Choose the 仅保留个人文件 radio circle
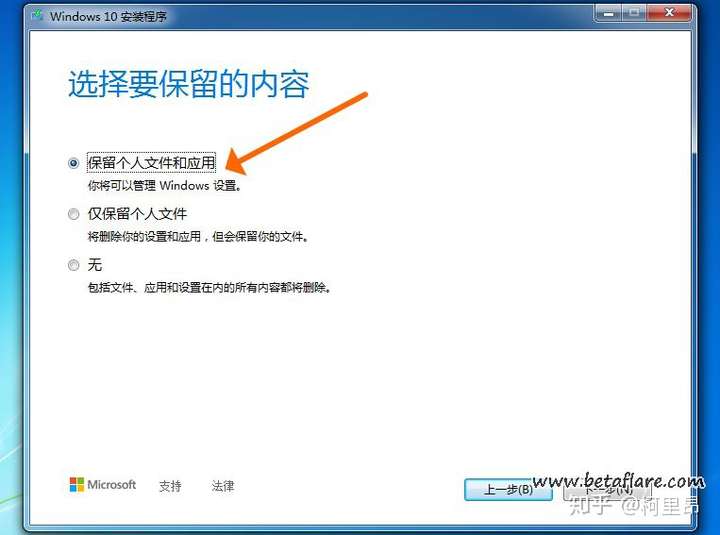 coord(73,214)
